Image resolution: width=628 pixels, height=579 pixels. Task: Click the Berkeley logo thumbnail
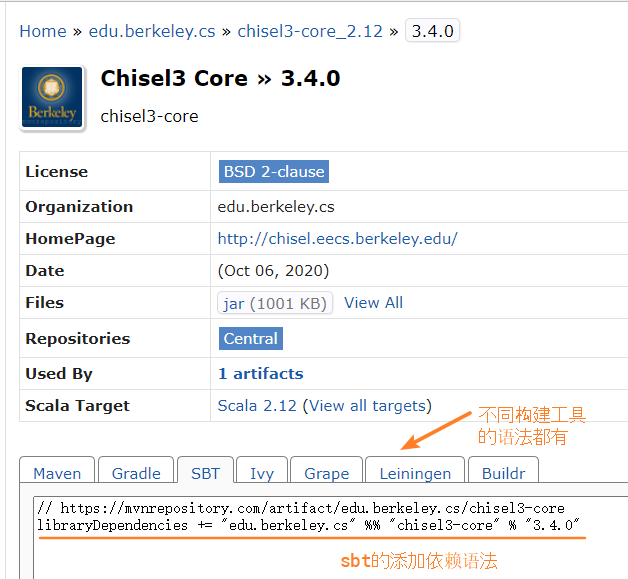(x=52, y=97)
